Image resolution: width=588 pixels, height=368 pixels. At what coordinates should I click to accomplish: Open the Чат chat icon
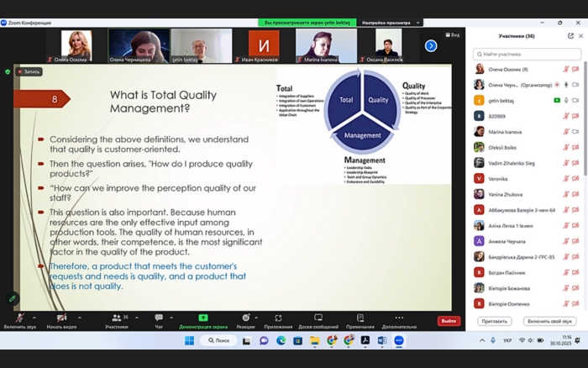[x=159, y=318]
